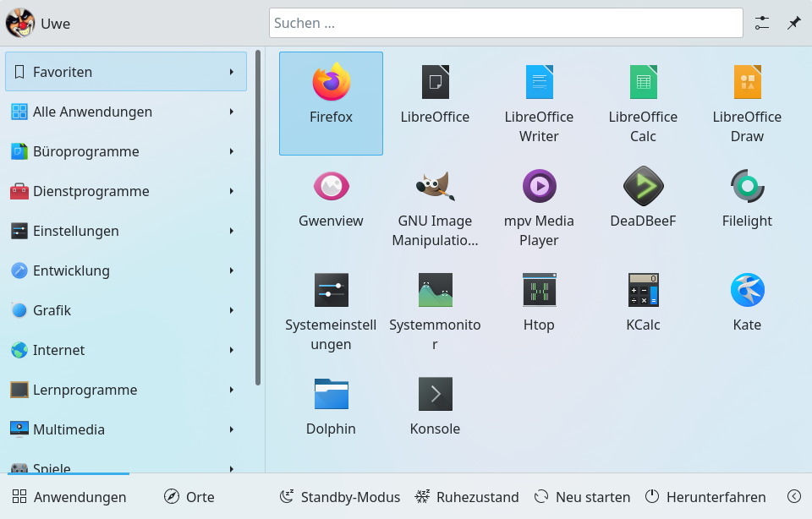Click into the Suchen search field
The width and height of the screenshot is (812, 519).
click(506, 23)
